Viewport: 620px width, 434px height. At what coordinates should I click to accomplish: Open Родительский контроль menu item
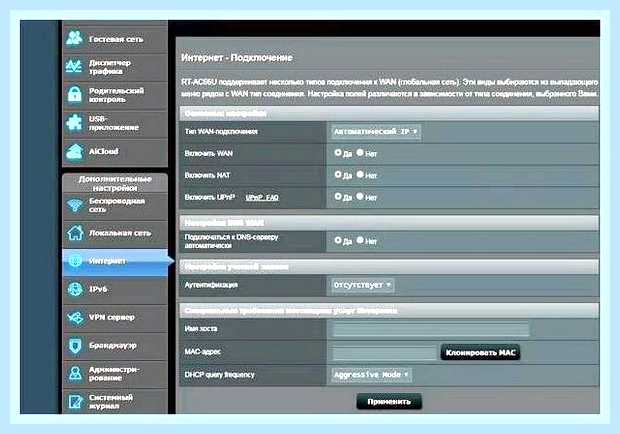pyautogui.click(x=115, y=95)
